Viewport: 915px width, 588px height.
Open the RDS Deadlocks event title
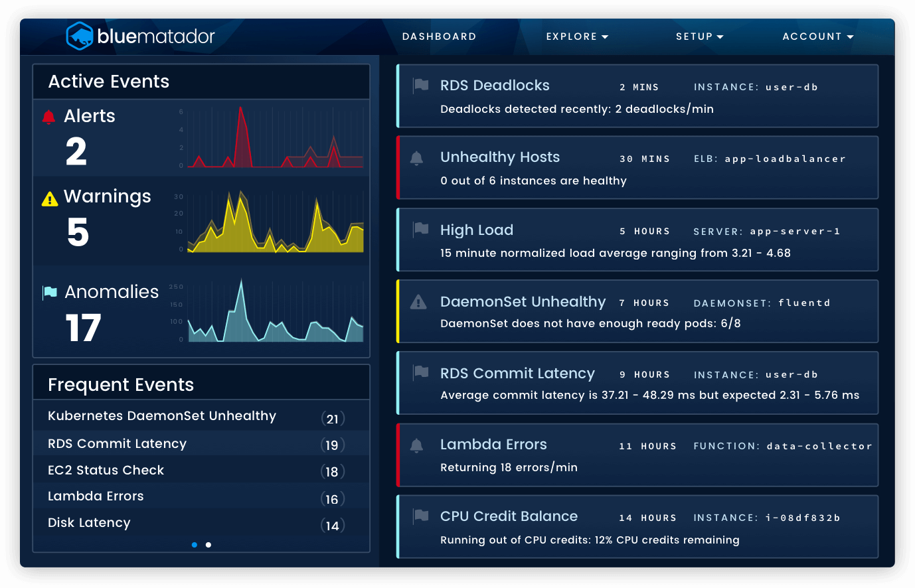(x=495, y=86)
